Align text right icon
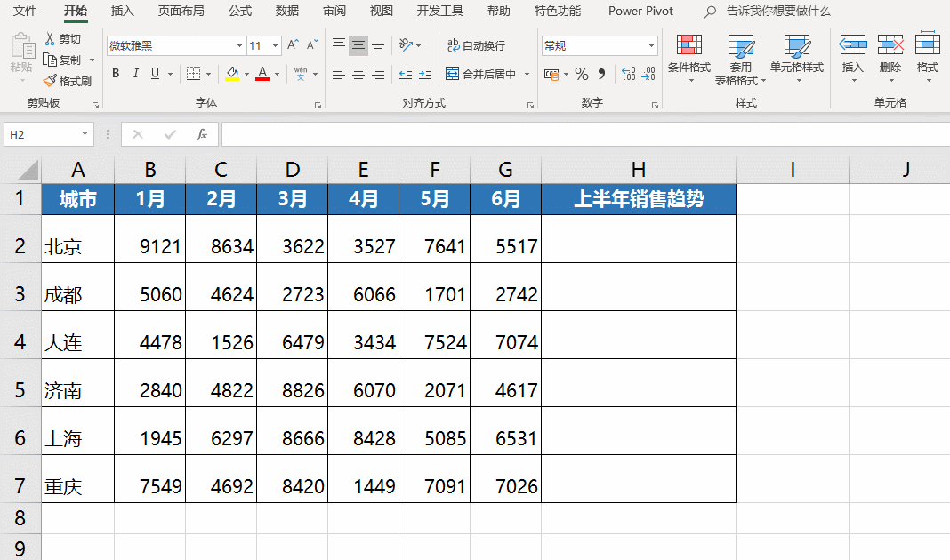The width and height of the screenshot is (950, 560). [378, 74]
